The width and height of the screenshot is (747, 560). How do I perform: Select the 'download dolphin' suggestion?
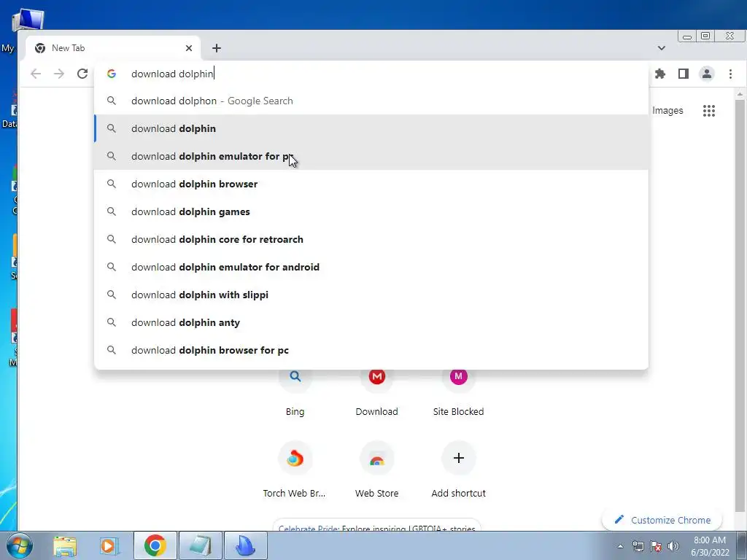click(x=371, y=128)
